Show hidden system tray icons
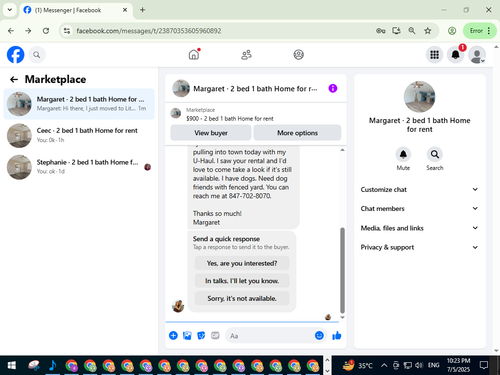Image resolution: width=500 pixels, height=375 pixels. click(384, 365)
